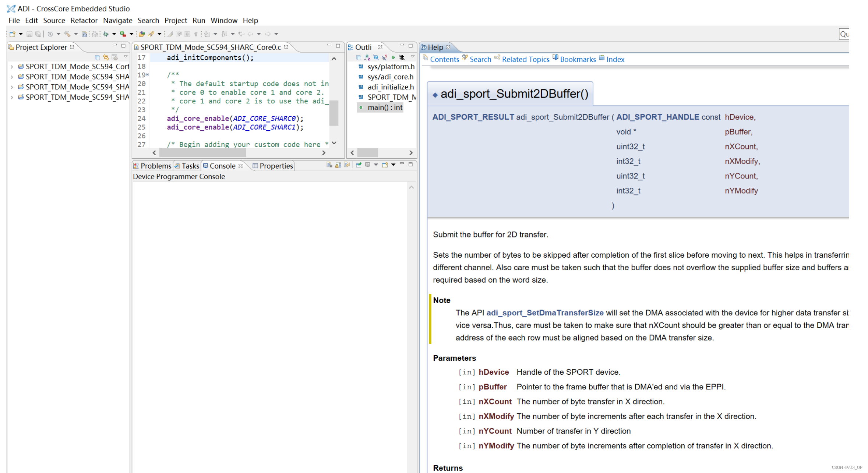The height and width of the screenshot is (473, 868).
Task: Toggle Hide Static Members in Outline
Action: click(384, 57)
